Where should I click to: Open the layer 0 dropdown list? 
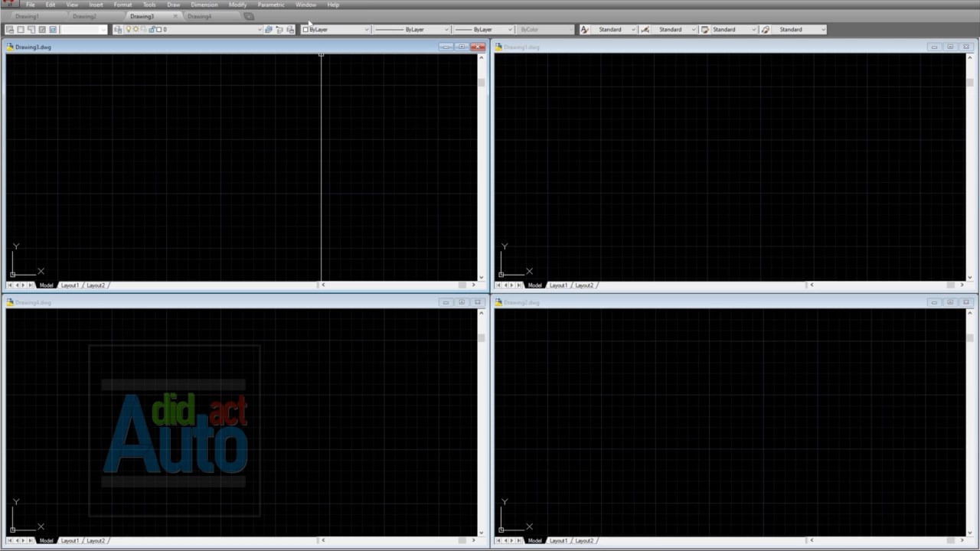(259, 30)
